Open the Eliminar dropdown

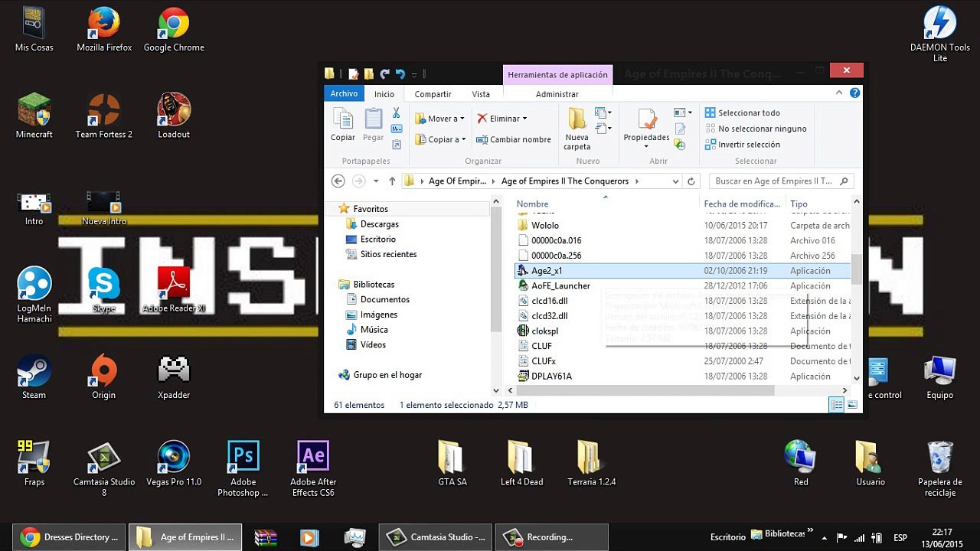502,119
